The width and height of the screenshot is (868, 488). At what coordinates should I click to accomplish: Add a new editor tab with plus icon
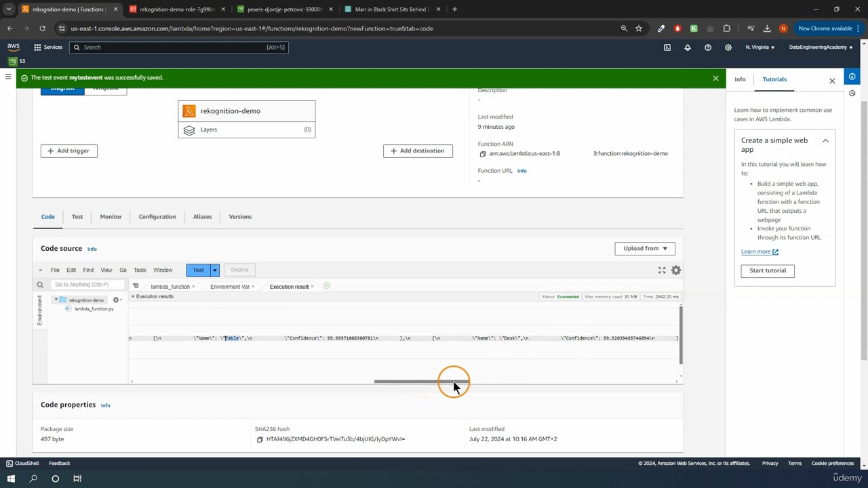tap(326, 286)
